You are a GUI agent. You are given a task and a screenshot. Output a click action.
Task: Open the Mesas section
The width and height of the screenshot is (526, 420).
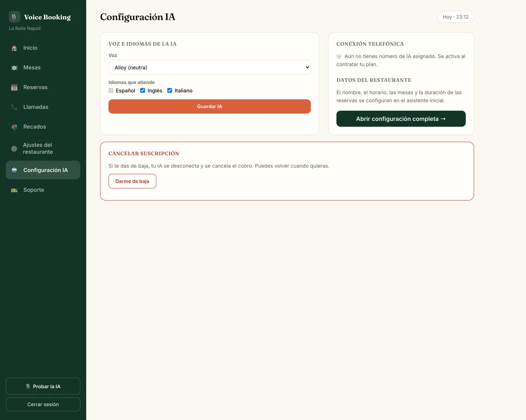click(43, 68)
